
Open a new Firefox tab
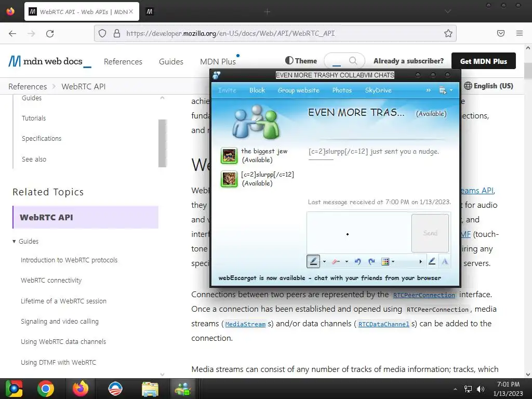click(267, 12)
